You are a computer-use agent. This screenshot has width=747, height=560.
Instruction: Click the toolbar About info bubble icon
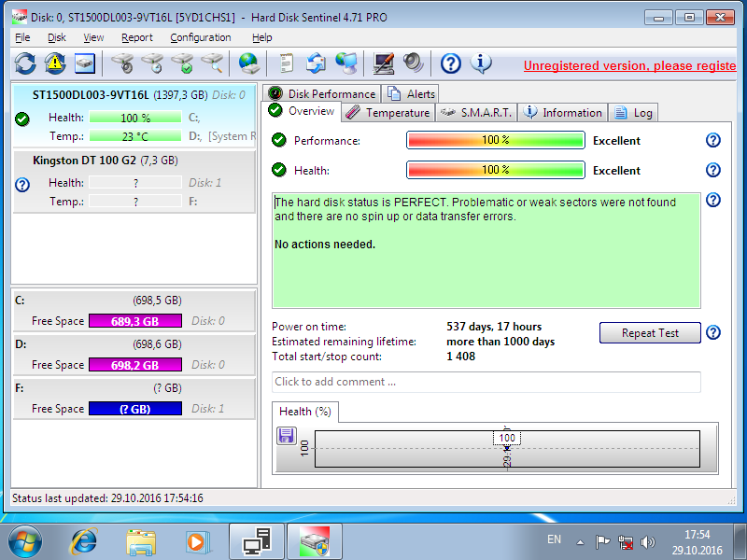click(481, 63)
